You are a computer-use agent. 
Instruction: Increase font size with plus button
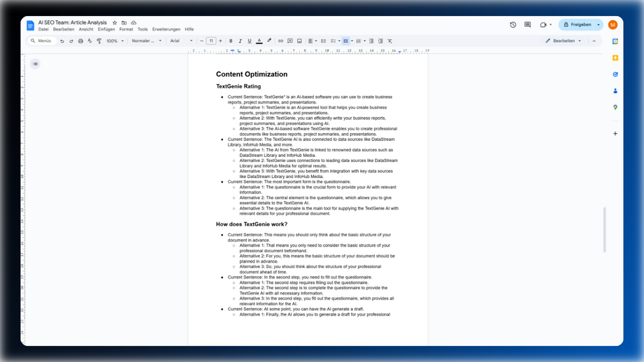tap(220, 41)
